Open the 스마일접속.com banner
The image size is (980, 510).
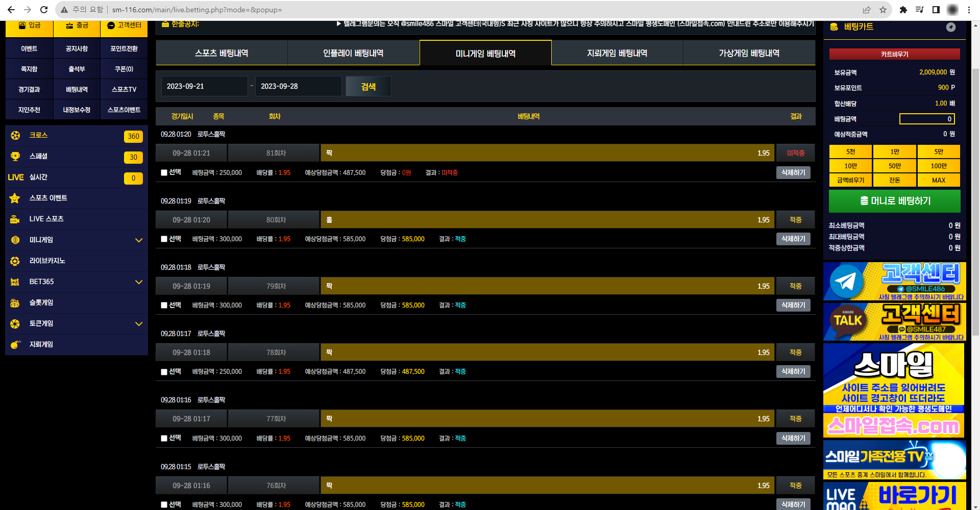[x=894, y=390]
